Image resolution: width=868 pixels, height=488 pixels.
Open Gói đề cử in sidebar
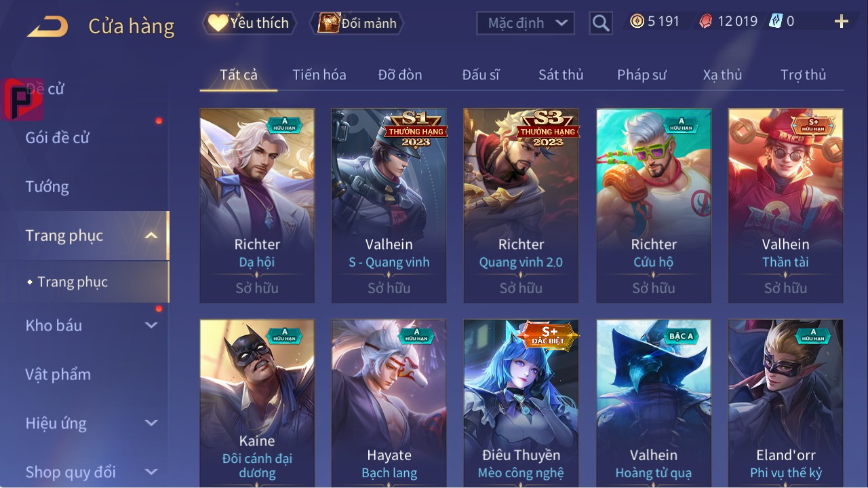tap(58, 138)
